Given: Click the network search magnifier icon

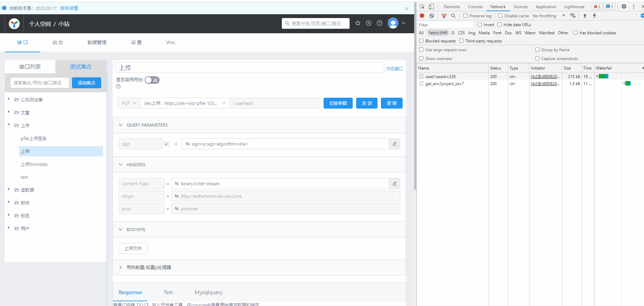Looking at the screenshot, I should [453, 16].
